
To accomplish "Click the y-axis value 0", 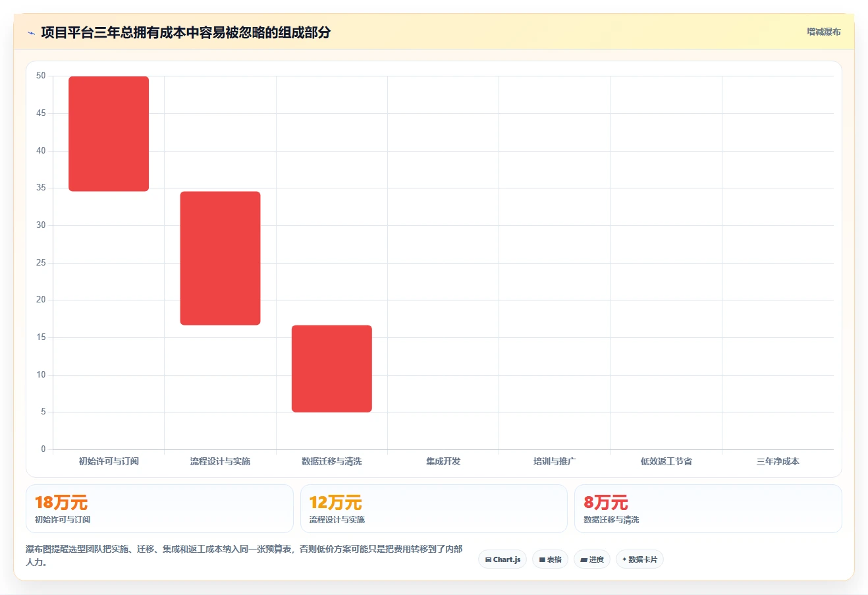I will [43, 449].
